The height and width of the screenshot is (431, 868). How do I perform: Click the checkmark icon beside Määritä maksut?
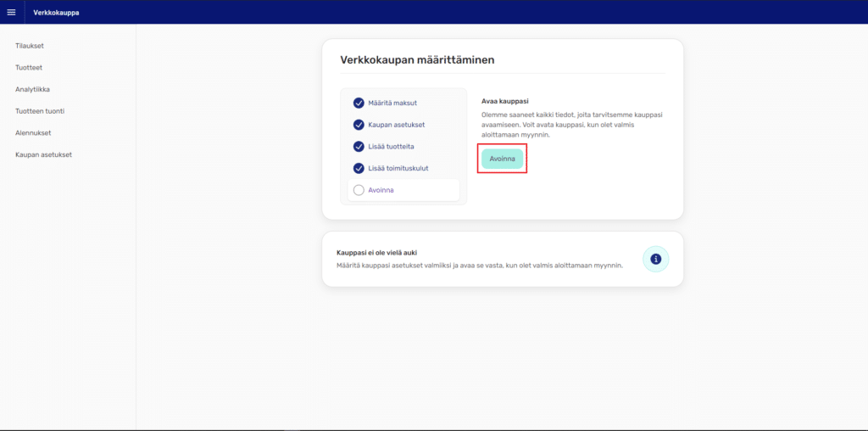pos(359,103)
